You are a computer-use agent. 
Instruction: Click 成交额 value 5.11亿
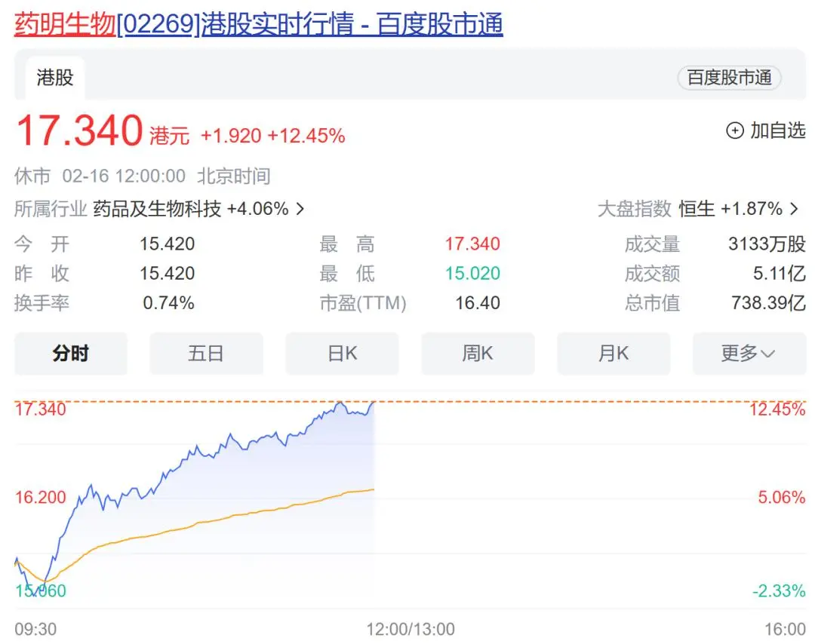pyautogui.click(x=779, y=273)
